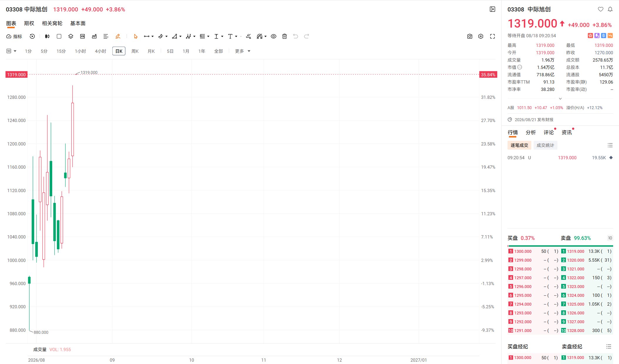Open measurement tool dropdown arrow
Image resolution: width=619 pixels, height=364 pixels.
(x=222, y=36)
